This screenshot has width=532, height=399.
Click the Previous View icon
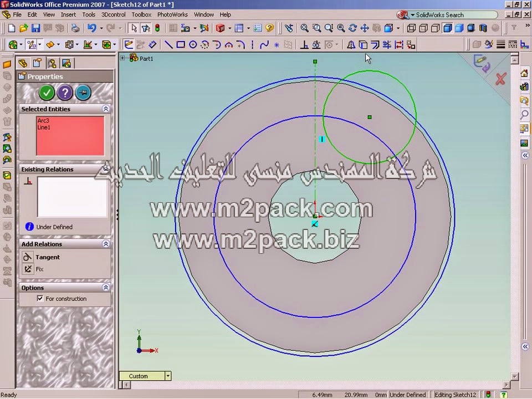(289, 28)
